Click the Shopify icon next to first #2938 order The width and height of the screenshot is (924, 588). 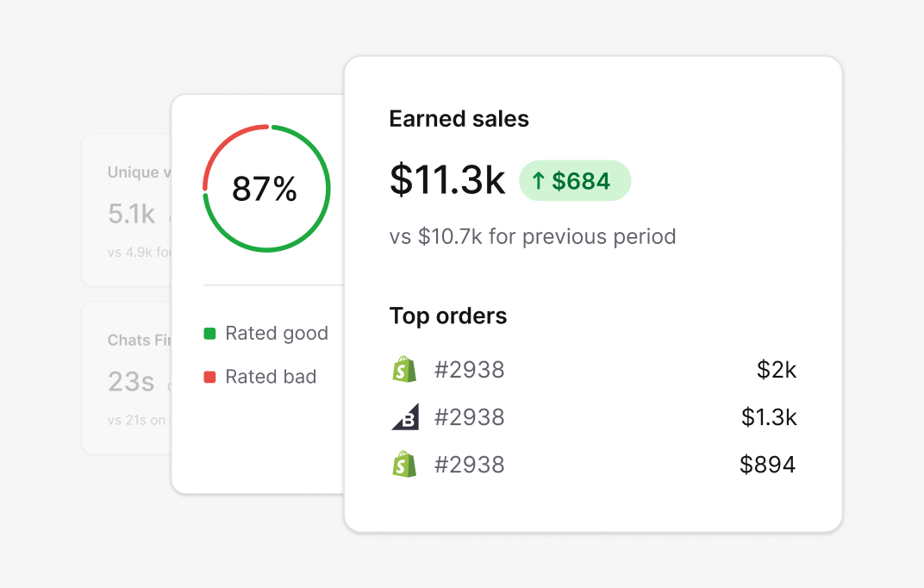(x=404, y=369)
